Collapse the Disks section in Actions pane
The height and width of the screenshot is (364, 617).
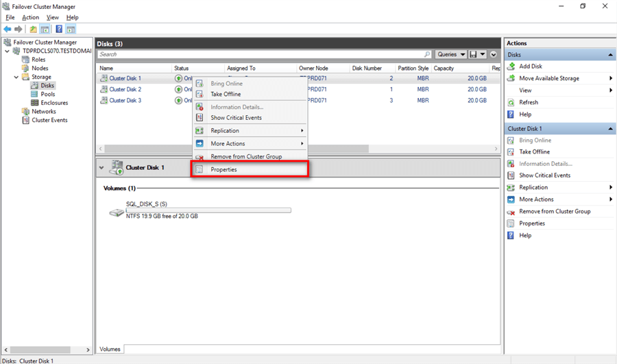[610, 55]
